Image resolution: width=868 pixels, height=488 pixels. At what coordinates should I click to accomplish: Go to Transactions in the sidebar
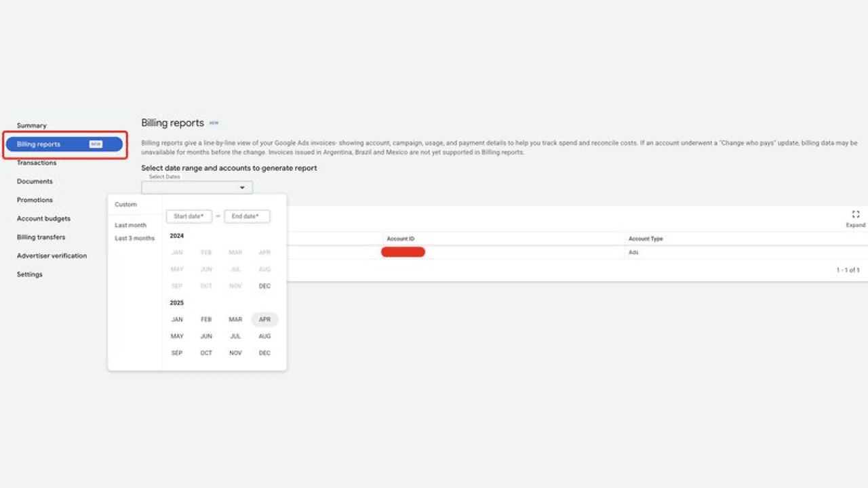click(37, 163)
